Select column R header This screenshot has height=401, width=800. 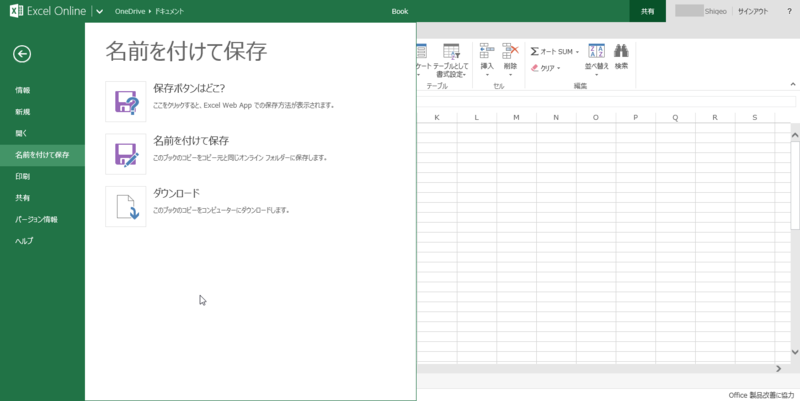[715, 117]
